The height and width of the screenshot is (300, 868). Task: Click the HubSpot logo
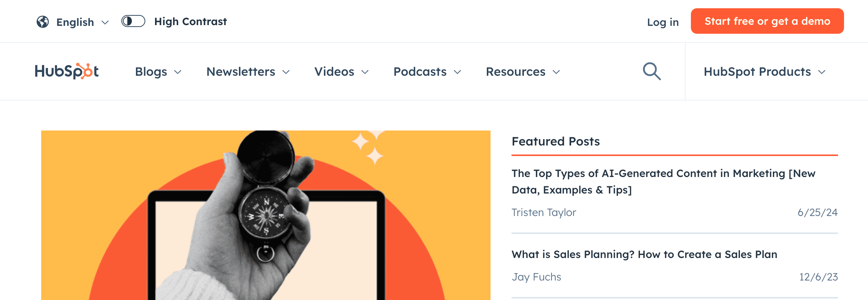(x=67, y=71)
